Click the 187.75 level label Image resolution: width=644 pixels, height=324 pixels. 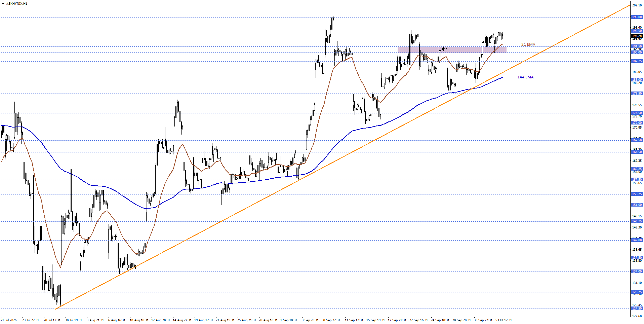[637, 61]
